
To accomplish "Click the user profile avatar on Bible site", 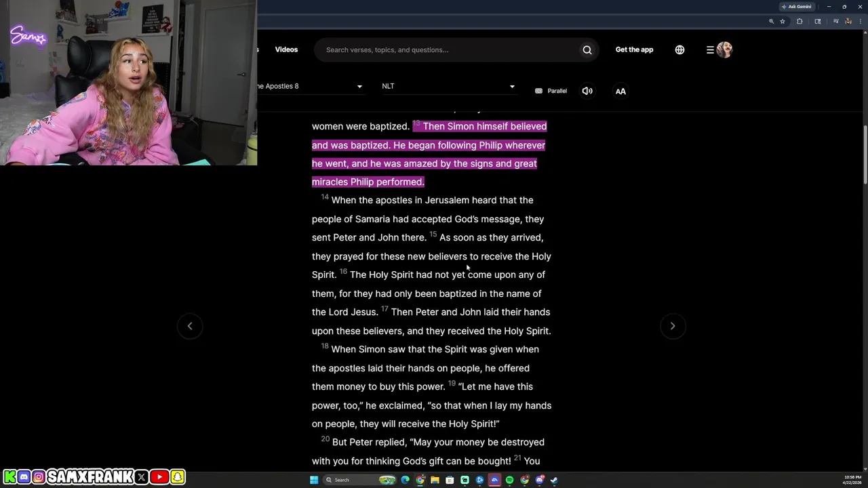I will coord(724,49).
